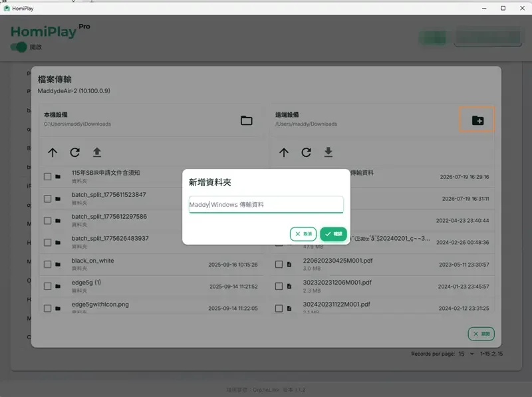Maximize the HomiPlay window

coord(503,8)
